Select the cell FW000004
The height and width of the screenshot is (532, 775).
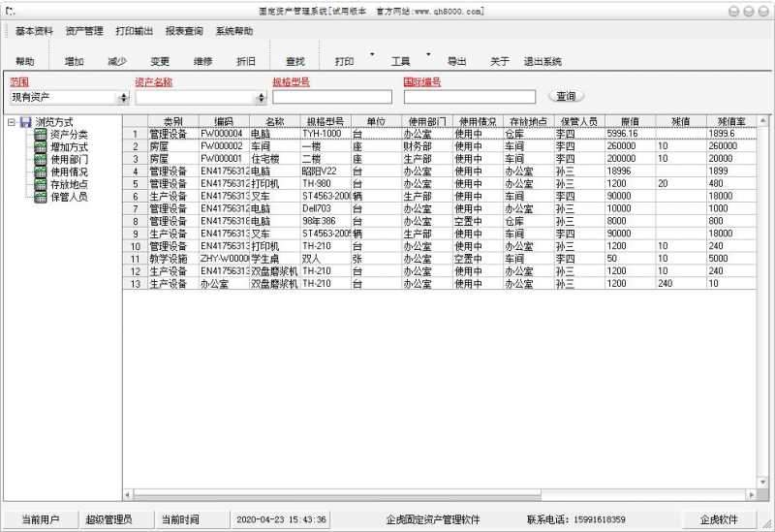224,134
